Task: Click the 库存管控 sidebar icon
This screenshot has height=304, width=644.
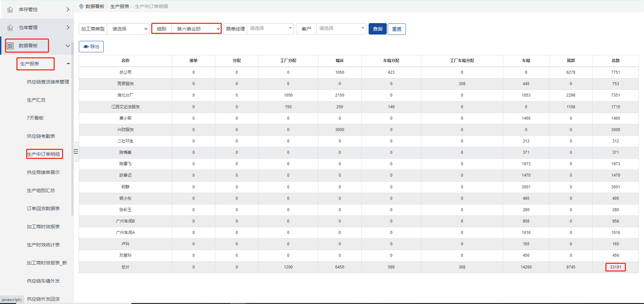Action: tap(10, 9)
